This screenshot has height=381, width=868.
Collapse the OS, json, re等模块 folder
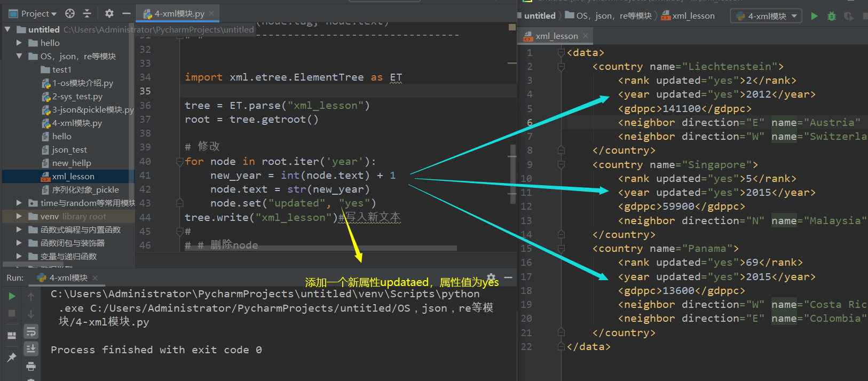pyautogui.click(x=19, y=56)
